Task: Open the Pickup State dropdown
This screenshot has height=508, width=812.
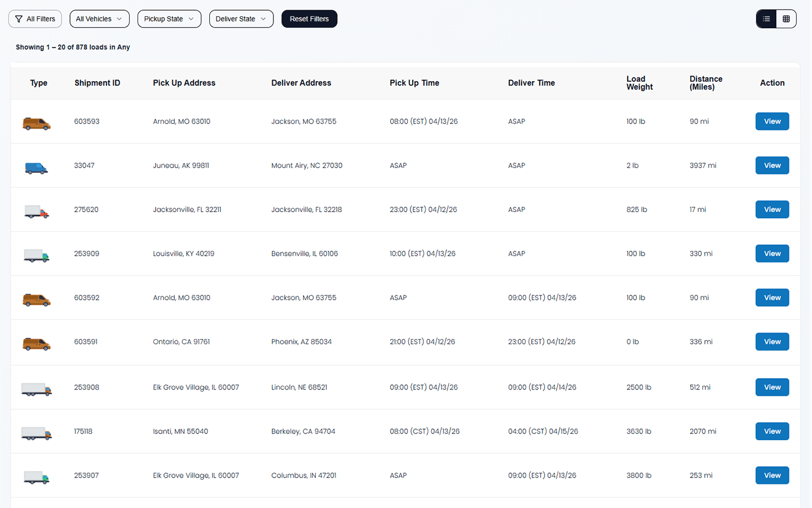Action: (169, 19)
